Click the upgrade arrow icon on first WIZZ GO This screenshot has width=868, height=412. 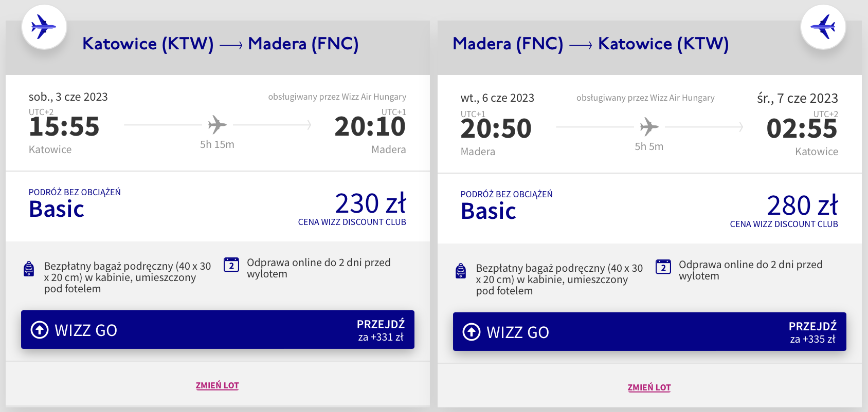click(40, 330)
